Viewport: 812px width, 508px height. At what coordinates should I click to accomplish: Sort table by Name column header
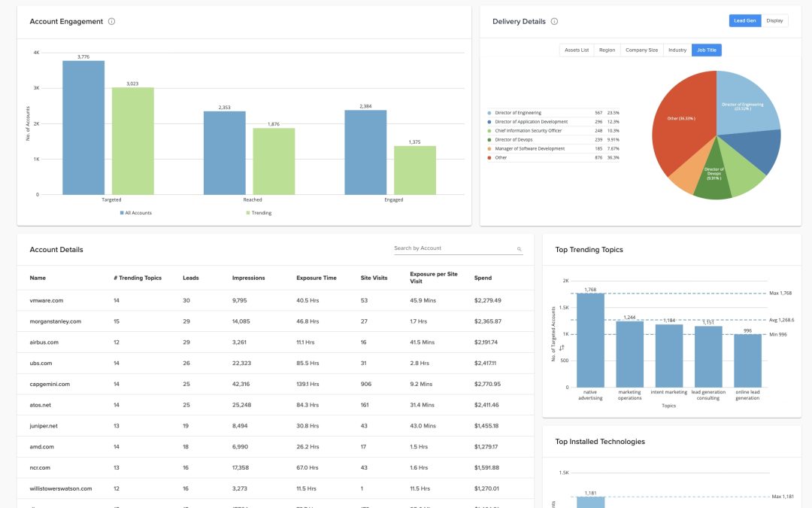[38, 278]
